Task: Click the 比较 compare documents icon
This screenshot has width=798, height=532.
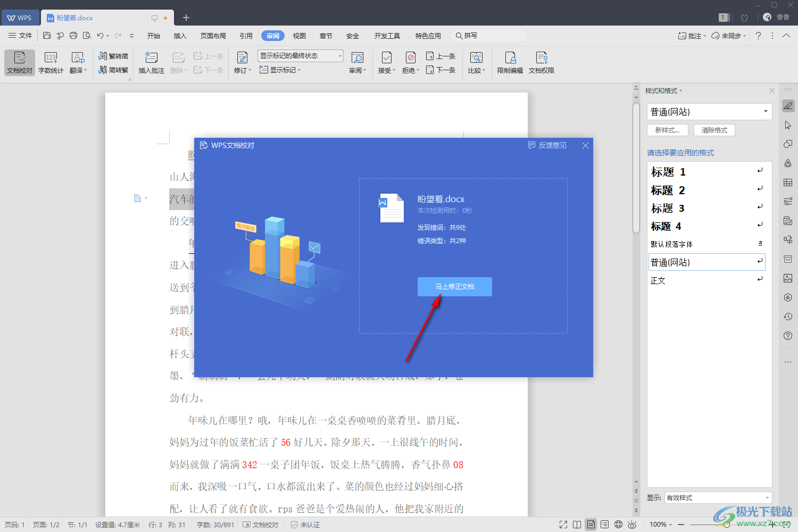Action: [476, 57]
